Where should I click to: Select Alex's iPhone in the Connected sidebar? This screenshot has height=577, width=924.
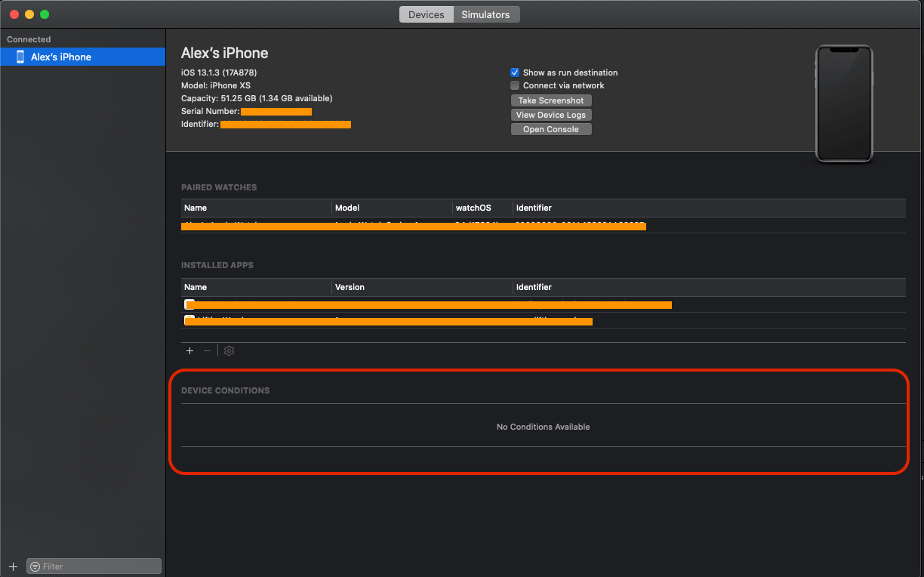point(62,56)
